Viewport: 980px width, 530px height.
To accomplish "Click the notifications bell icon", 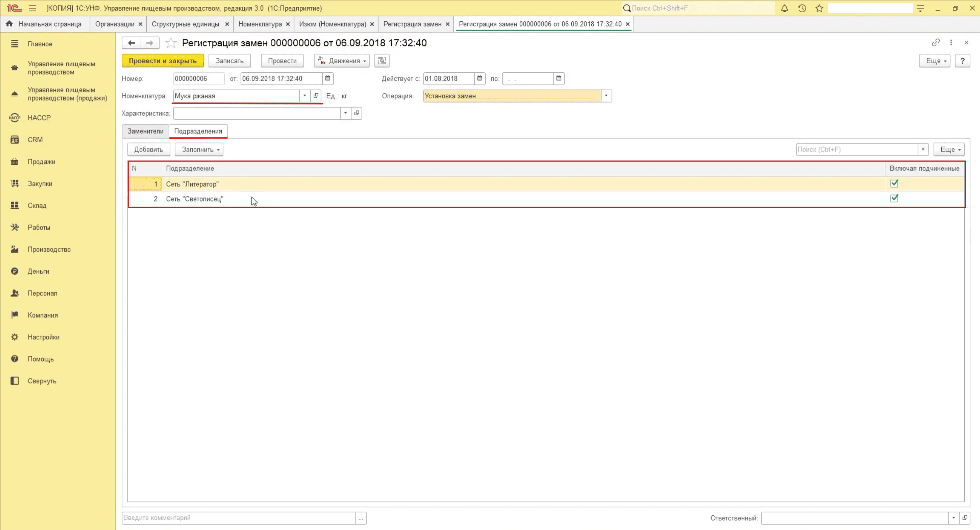I will (x=784, y=8).
